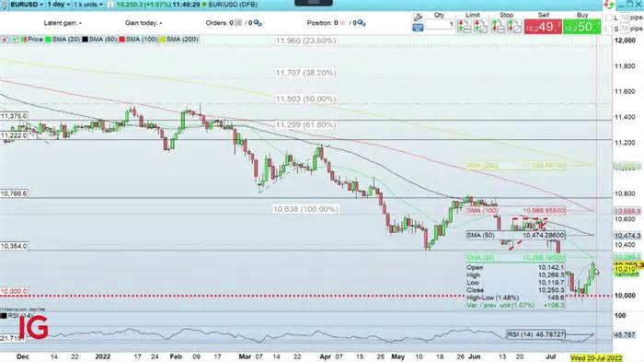Viewport: 644px width, 362px height.
Task: Open the 1 k units dropdown
Action: point(88,5)
